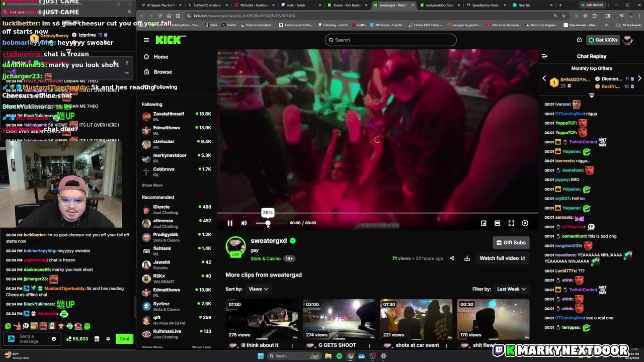Open the taskbar weather widget
Viewport: 644px width, 362px height.
(18, 355)
